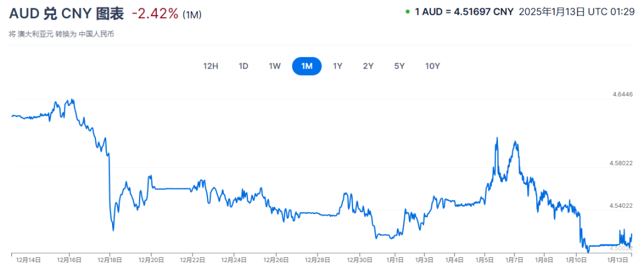Switch chart to 1D range
The height and width of the screenshot is (268, 644).
tap(243, 66)
